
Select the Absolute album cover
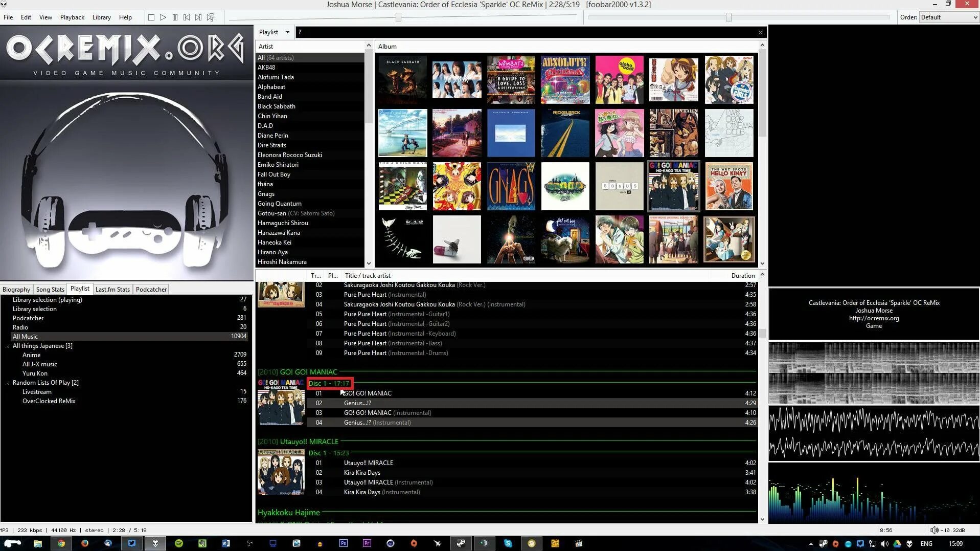tap(565, 80)
